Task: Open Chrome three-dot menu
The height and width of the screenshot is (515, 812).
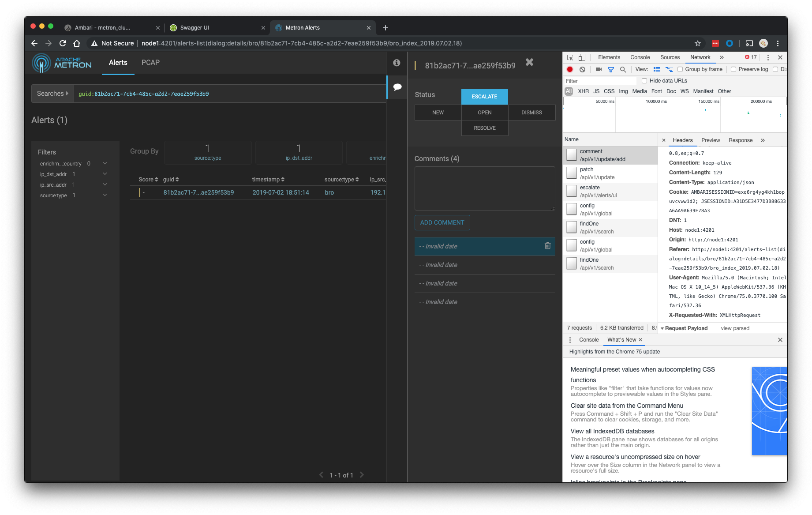Action: tap(778, 43)
